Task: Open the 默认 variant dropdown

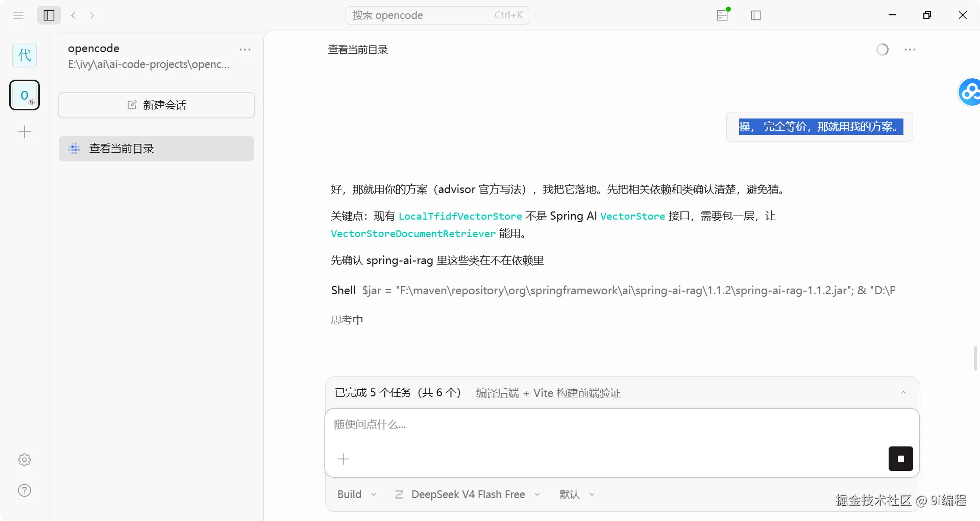Action: (x=577, y=494)
